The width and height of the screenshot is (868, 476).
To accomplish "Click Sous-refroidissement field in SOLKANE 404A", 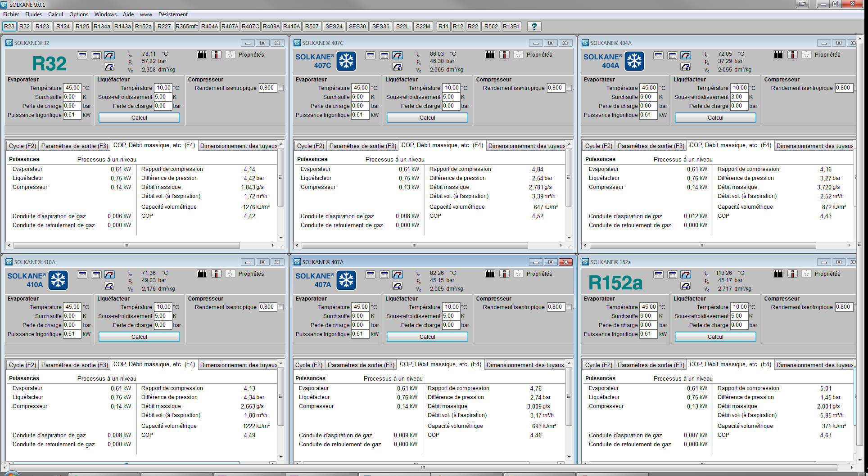I will 739,97.
